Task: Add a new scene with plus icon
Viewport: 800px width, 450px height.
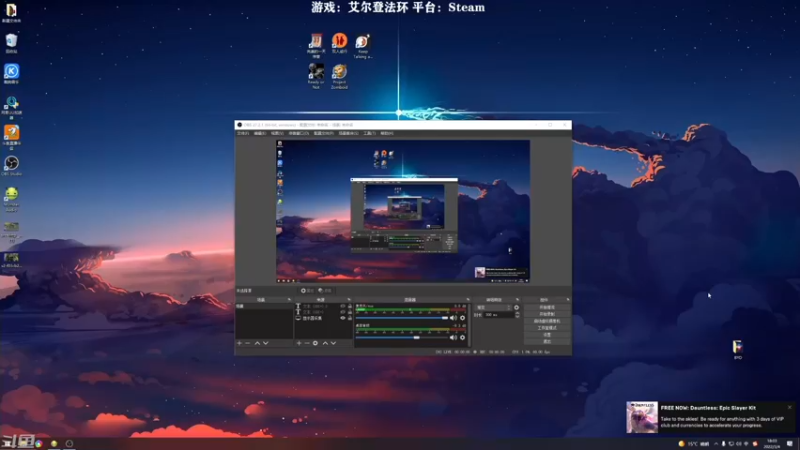Action: pyautogui.click(x=239, y=343)
